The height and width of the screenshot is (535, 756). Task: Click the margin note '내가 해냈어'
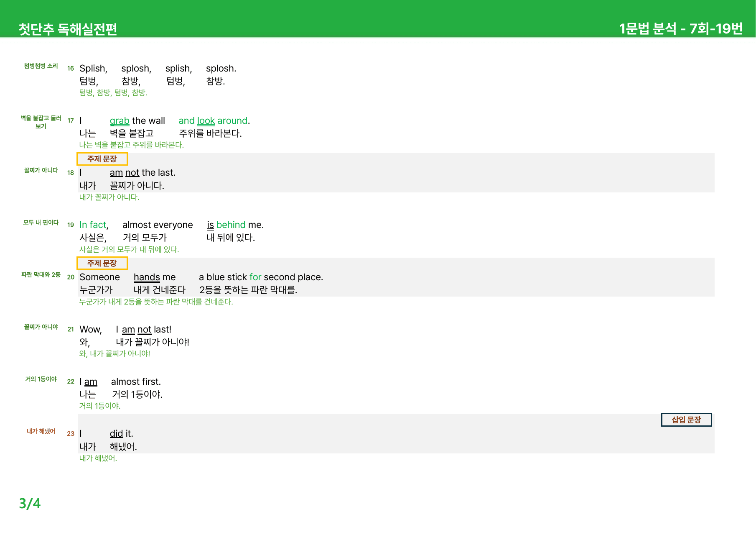click(x=41, y=431)
